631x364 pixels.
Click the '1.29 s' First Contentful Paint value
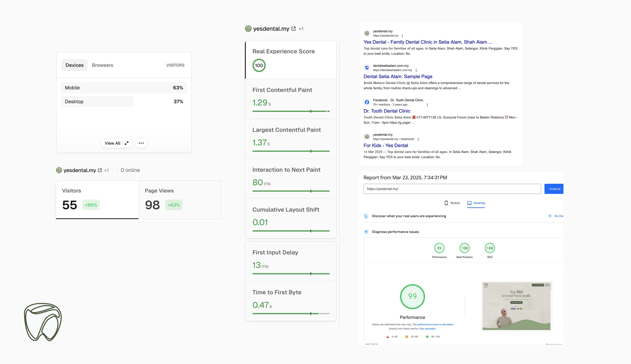(x=261, y=103)
